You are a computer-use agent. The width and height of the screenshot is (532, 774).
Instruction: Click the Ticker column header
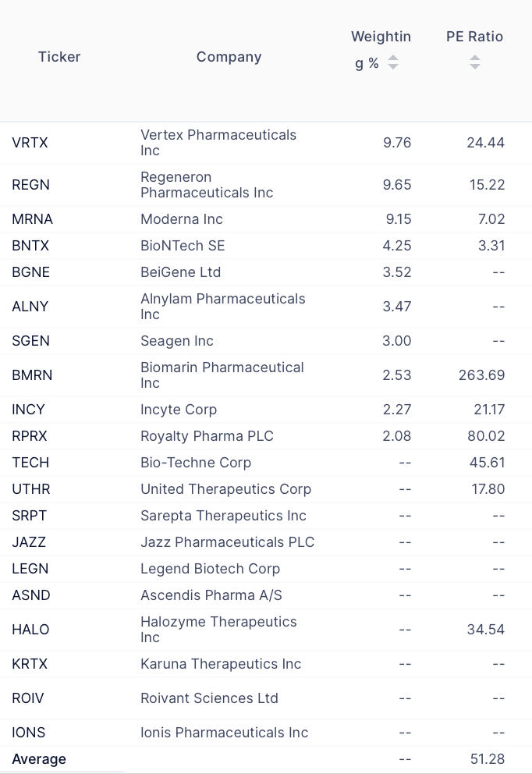coord(59,57)
